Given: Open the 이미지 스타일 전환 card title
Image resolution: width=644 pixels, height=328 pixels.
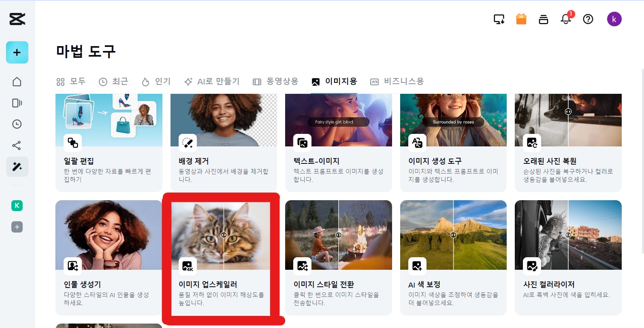Looking at the screenshot, I should click(x=324, y=284).
